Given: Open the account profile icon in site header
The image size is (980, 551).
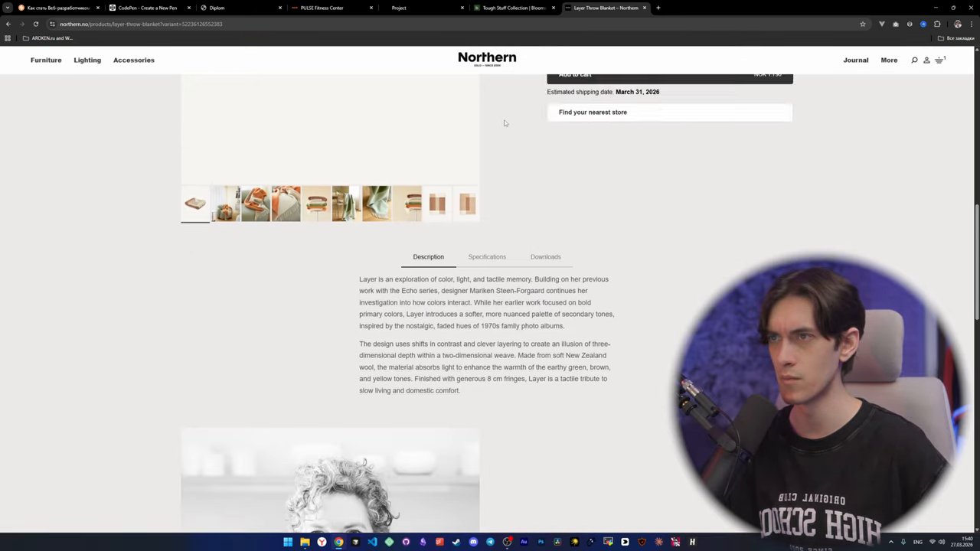Looking at the screenshot, I should coord(926,60).
